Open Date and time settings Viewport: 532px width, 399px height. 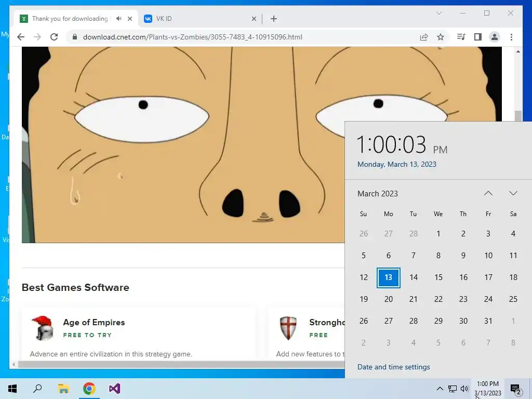tap(394, 367)
